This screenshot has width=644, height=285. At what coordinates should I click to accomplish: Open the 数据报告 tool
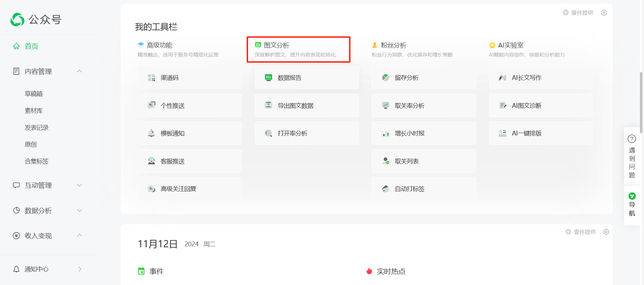[307, 78]
